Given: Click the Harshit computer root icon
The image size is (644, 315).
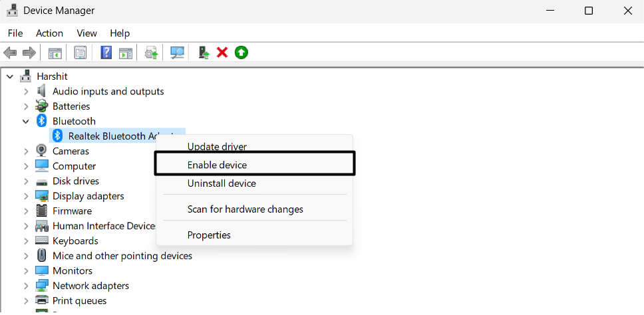Looking at the screenshot, I should 26,76.
